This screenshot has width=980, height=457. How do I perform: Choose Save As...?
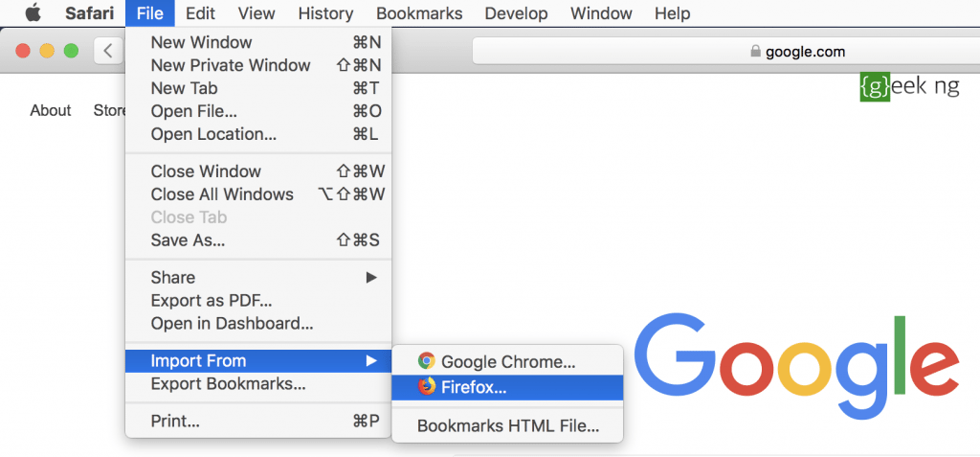(258, 240)
